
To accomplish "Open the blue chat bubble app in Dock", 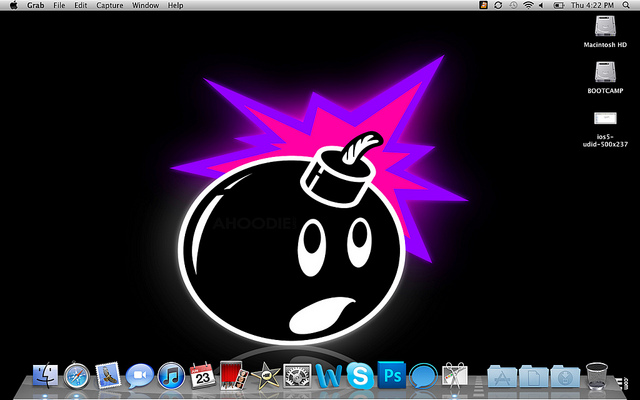I will [x=423, y=376].
